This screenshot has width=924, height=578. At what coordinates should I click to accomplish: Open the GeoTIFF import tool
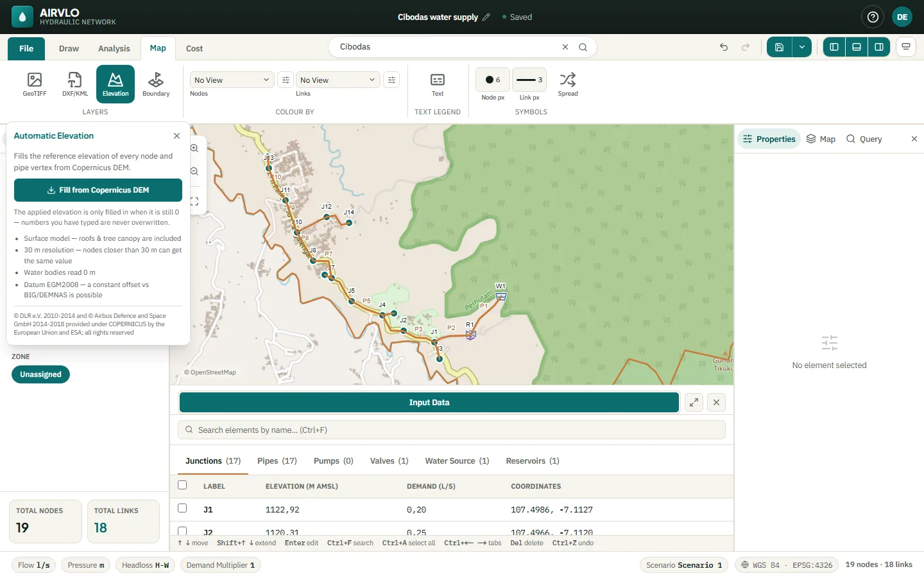point(35,84)
